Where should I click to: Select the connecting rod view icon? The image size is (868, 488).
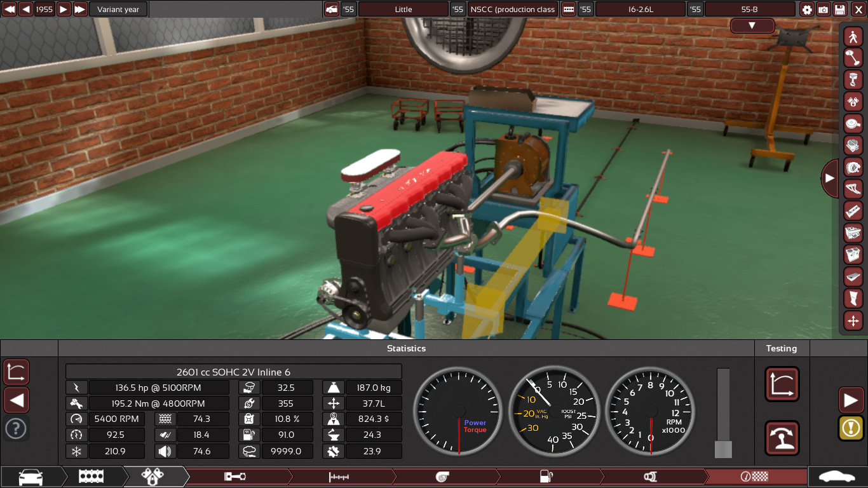[x=853, y=58]
